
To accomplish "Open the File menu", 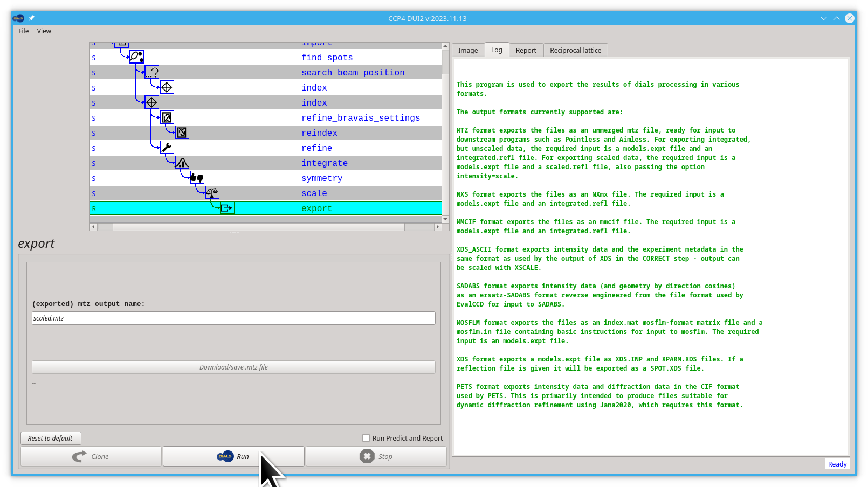I will click(x=24, y=31).
